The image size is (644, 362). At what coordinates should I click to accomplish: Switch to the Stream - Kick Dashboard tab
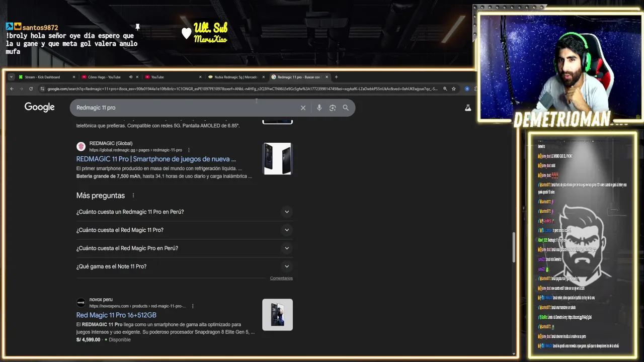click(x=42, y=77)
